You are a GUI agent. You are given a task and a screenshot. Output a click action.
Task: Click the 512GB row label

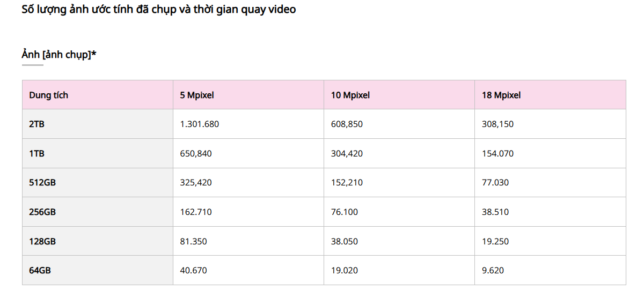point(42,182)
